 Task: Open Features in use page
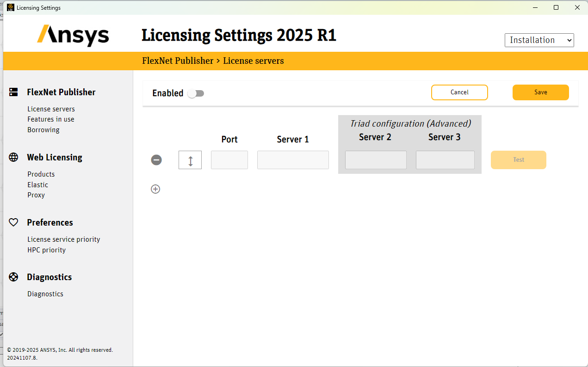click(x=51, y=119)
